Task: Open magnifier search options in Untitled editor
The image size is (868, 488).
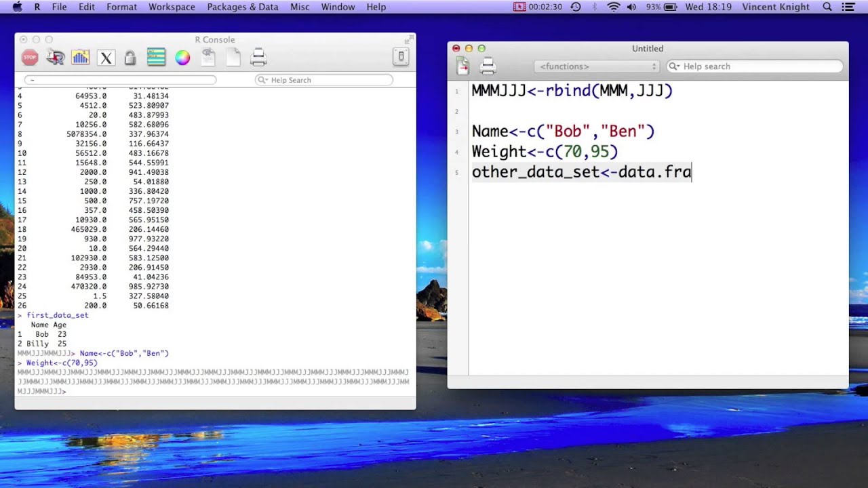Action: pyautogui.click(x=675, y=66)
